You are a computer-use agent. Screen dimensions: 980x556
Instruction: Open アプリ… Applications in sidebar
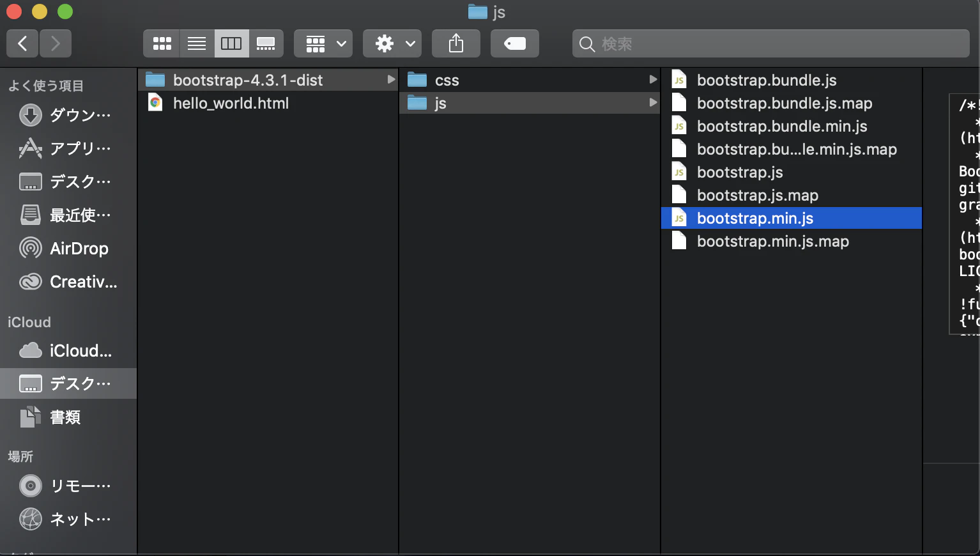click(68, 148)
